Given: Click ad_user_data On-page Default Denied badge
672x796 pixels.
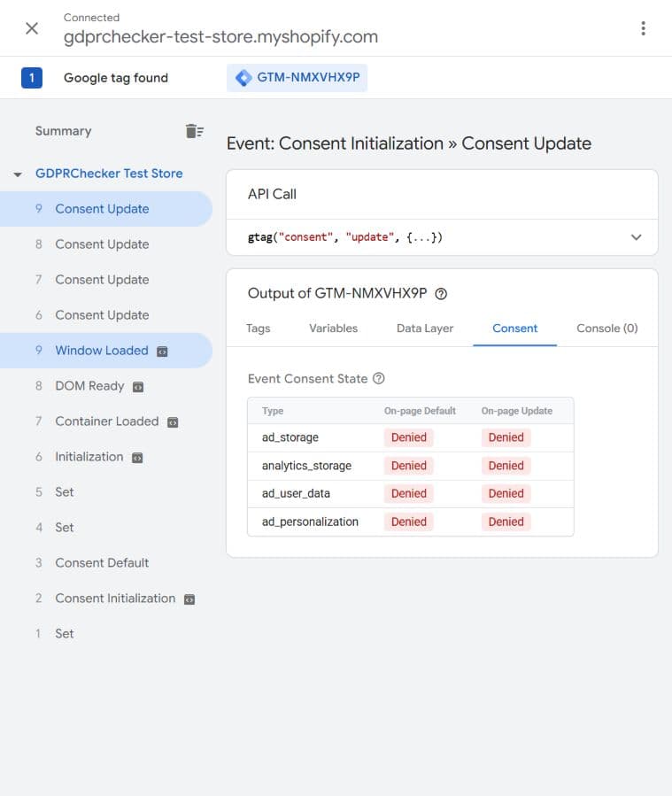Looking at the screenshot, I should point(408,493).
